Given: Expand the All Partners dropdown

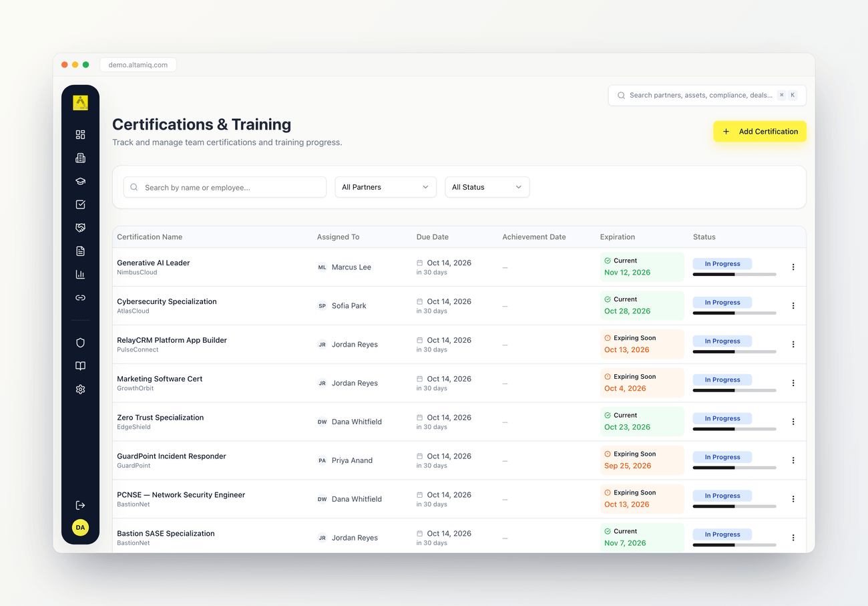Looking at the screenshot, I should 385,187.
